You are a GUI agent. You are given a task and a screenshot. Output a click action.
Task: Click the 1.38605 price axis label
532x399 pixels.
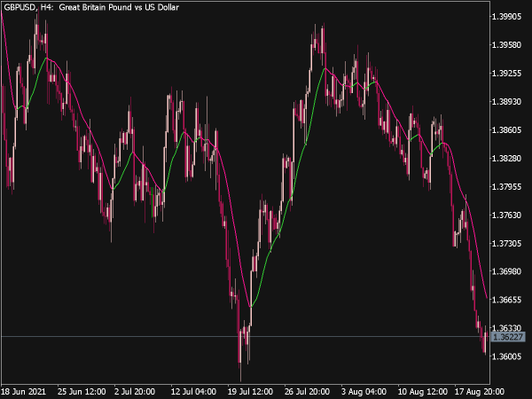pyautogui.click(x=506, y=130)
